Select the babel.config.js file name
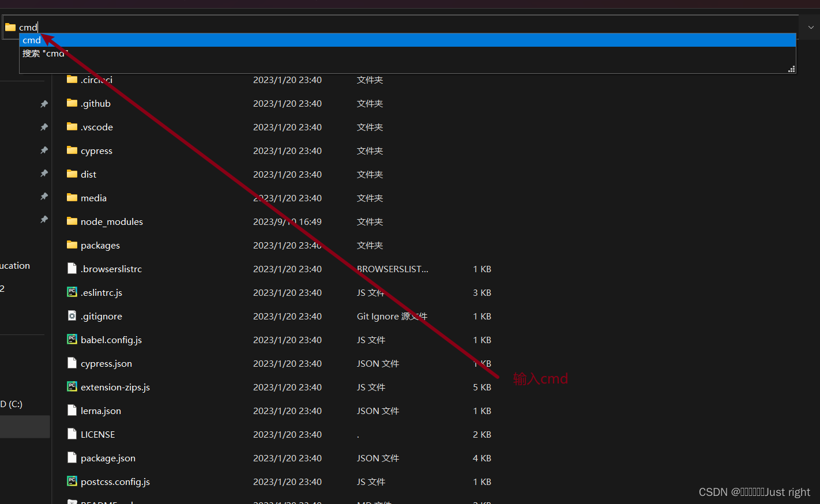The height and width of the screenshot is (504, 820). click(x=111, y=340)
